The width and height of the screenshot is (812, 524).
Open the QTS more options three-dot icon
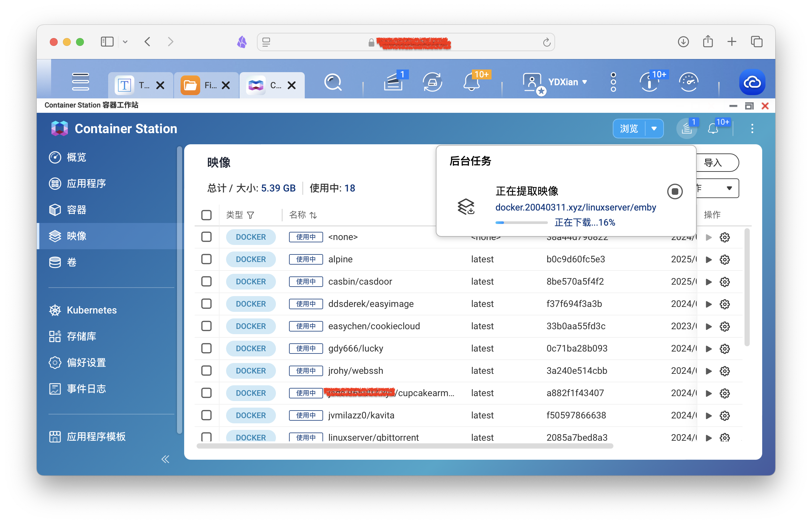613,82
